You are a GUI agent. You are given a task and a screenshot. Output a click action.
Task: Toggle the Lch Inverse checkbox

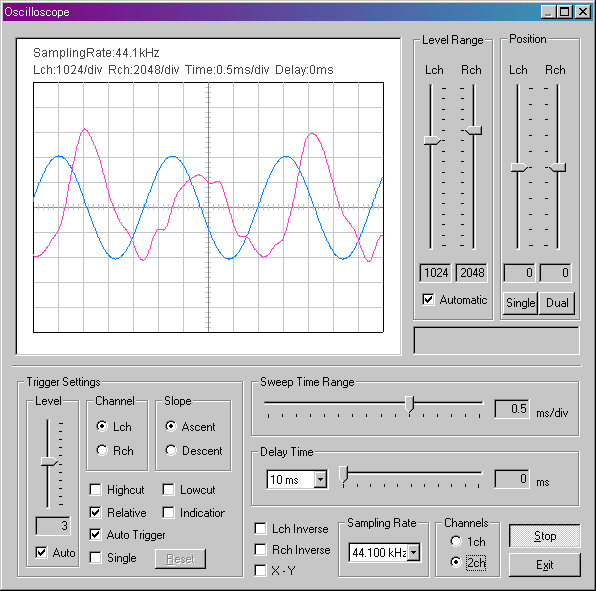click(x=260, y=528)
